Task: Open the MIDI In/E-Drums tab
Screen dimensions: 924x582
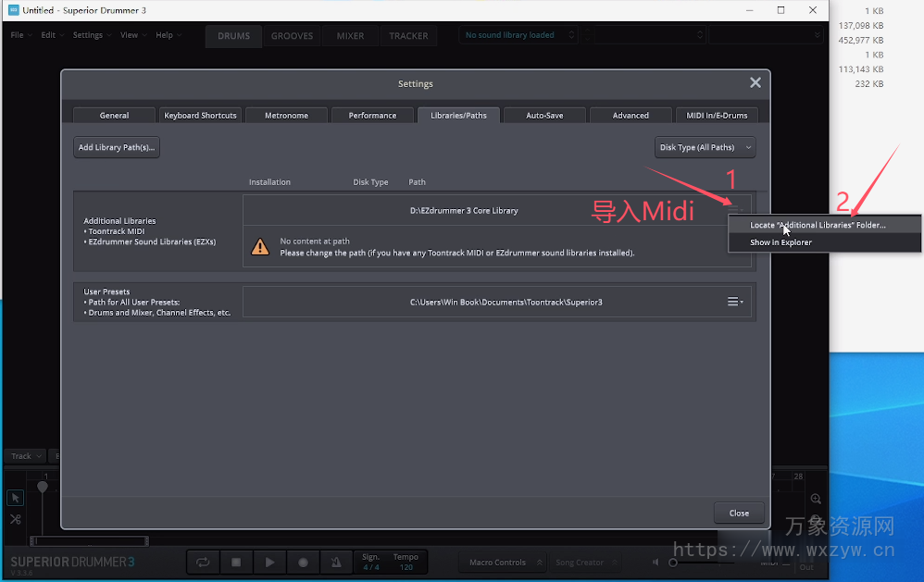Action: 717,116
